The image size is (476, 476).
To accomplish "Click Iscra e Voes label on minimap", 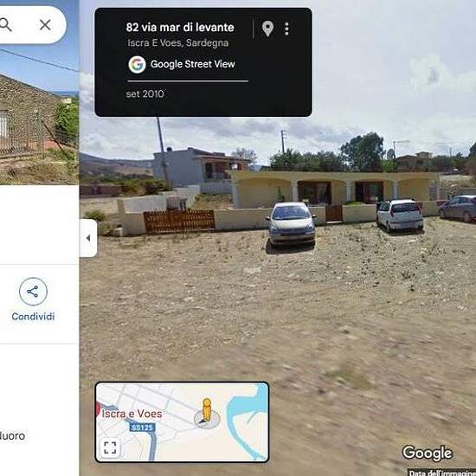I will pyautogui.click(x=132, y=414).
